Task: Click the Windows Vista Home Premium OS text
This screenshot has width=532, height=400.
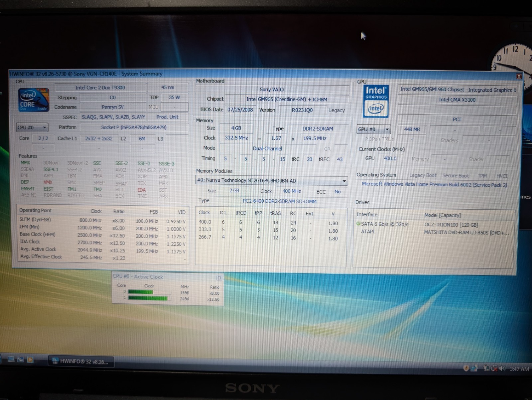Action: click(x=434, y=185)
